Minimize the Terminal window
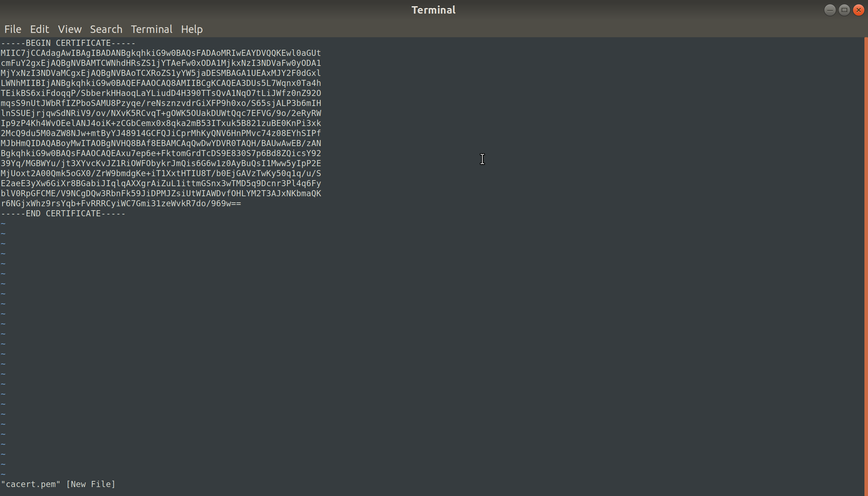The image size is (868, 496). point(830,10)
